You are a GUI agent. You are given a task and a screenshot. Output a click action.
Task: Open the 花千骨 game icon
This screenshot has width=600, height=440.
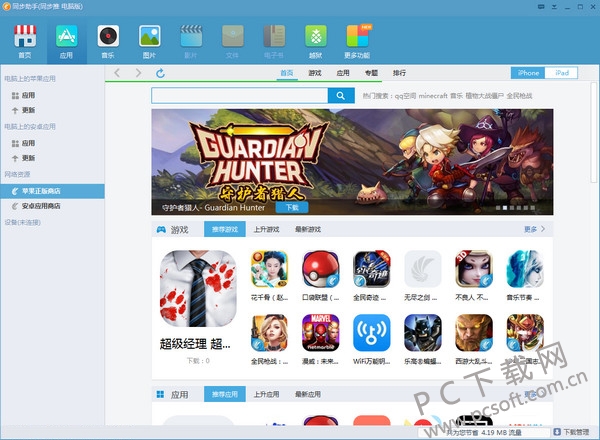tap(269, 269)
